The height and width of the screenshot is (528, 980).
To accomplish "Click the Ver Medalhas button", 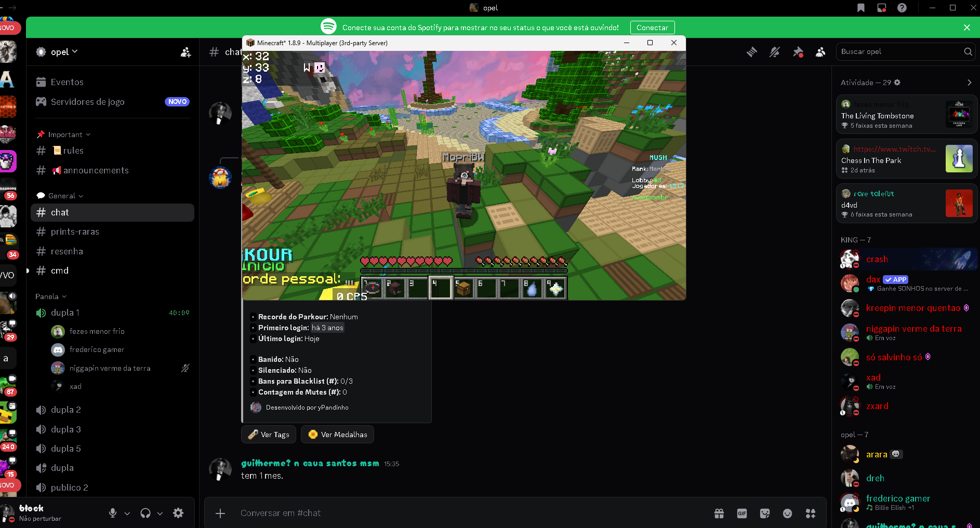I will (x=338, y=435).
